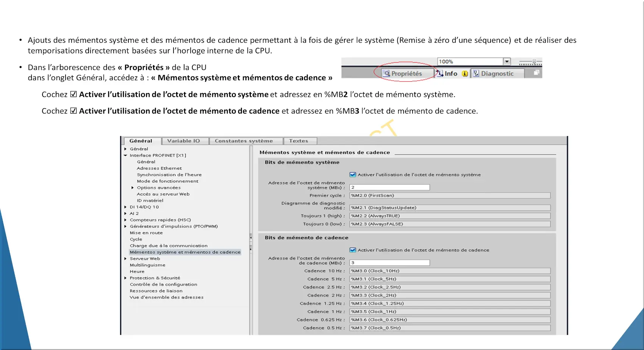Select Accès au serveur Web item
Image resolution: width=644 pixels, height=350 pixels.
coord(163,194)
